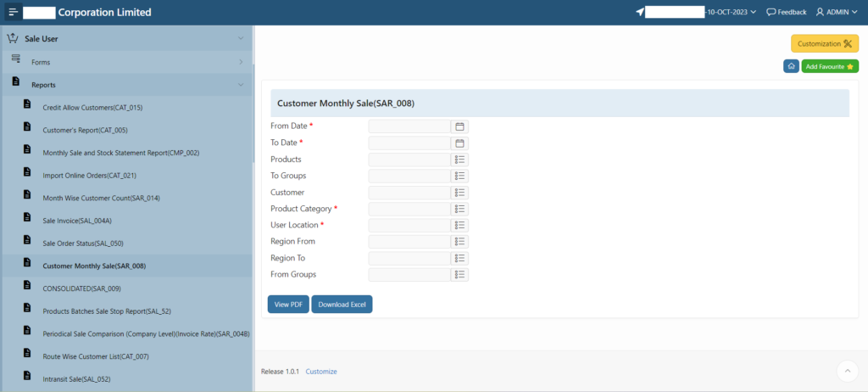Viewport: 868px width, 392px height.
Task: Click the From Date input field
Action: [409, 126]
